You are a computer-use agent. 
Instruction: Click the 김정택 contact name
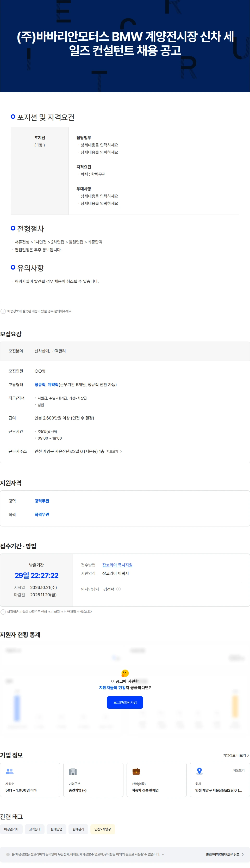pos(109,589)
